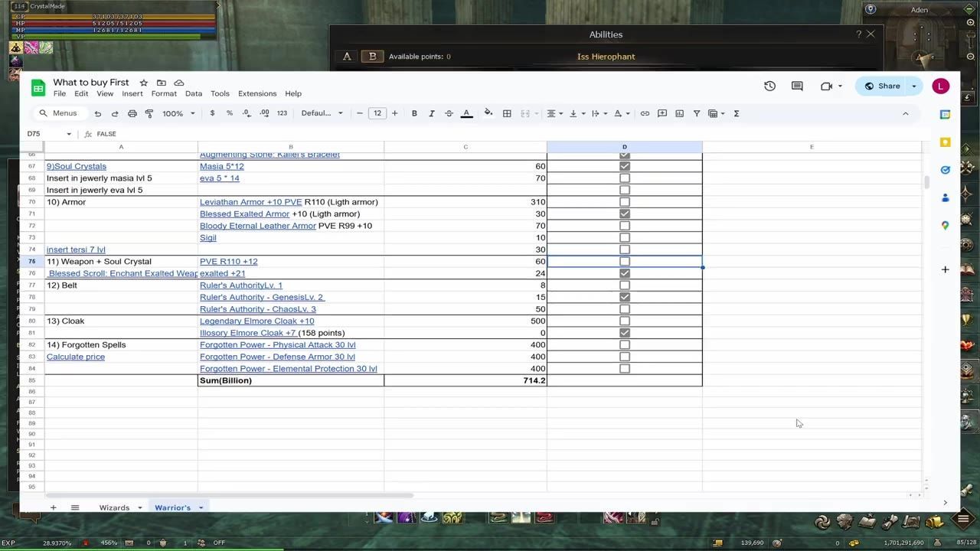Format selected cell as currency
Screen dimensions: 980x551
pyautogui.click(x=211, y=113)
